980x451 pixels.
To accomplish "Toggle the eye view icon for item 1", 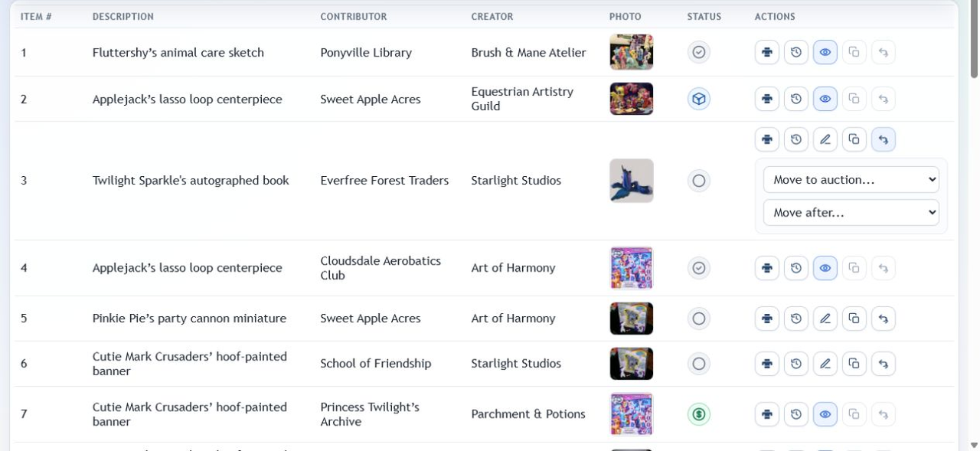I will (825, 53).
